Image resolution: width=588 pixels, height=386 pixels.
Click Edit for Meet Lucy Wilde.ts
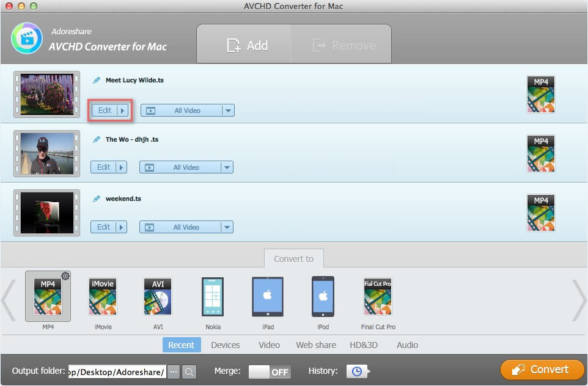(x=105, y=111)
